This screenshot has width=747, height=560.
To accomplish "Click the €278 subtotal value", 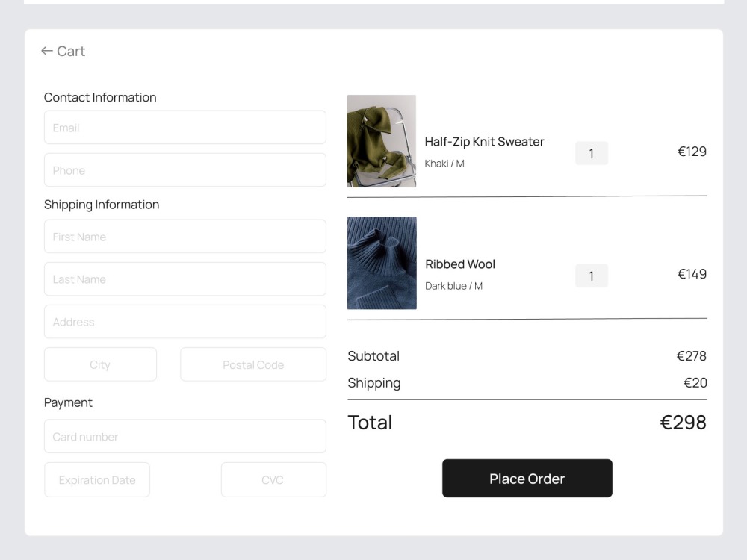I will [691, 355].
